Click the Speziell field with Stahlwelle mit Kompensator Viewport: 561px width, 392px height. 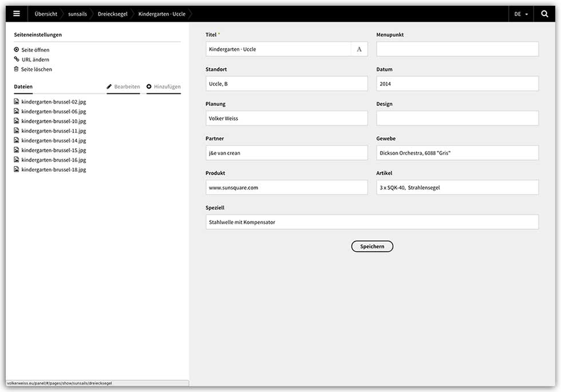click(x=372, y=222)
